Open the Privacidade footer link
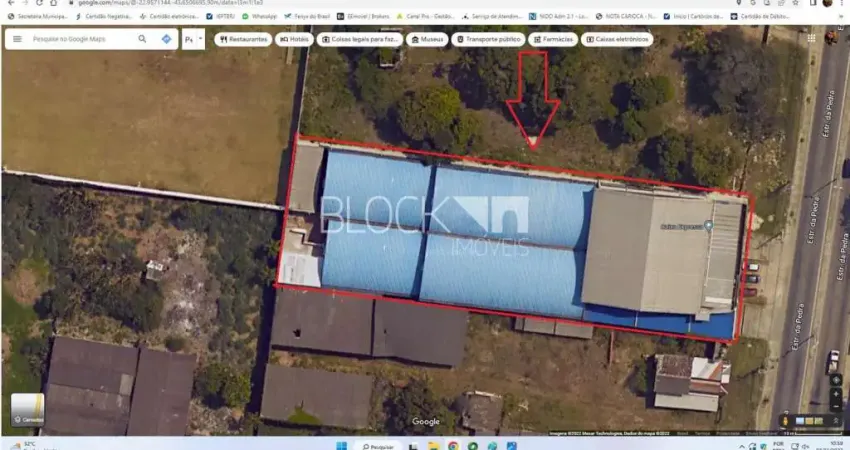The width and height of the screenshot is (850, 450). (727, 433)
